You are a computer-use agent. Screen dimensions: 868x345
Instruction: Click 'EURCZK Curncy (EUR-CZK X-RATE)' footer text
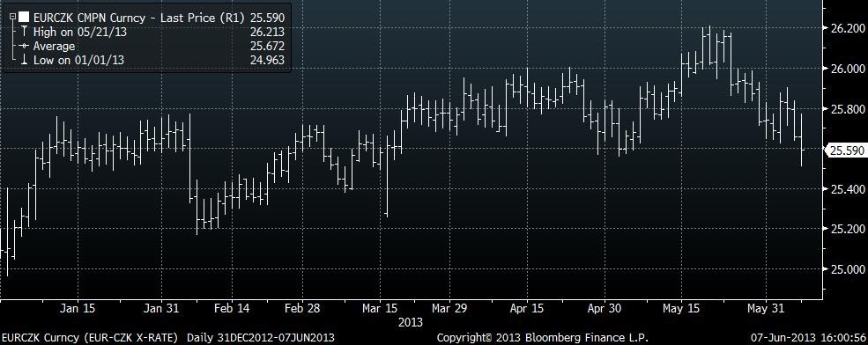90,337
